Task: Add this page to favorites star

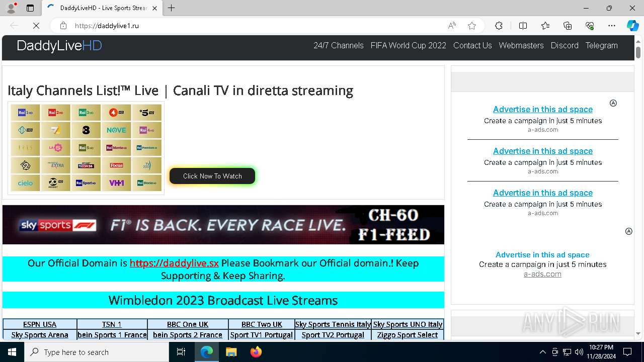Action: pos(472,26)
